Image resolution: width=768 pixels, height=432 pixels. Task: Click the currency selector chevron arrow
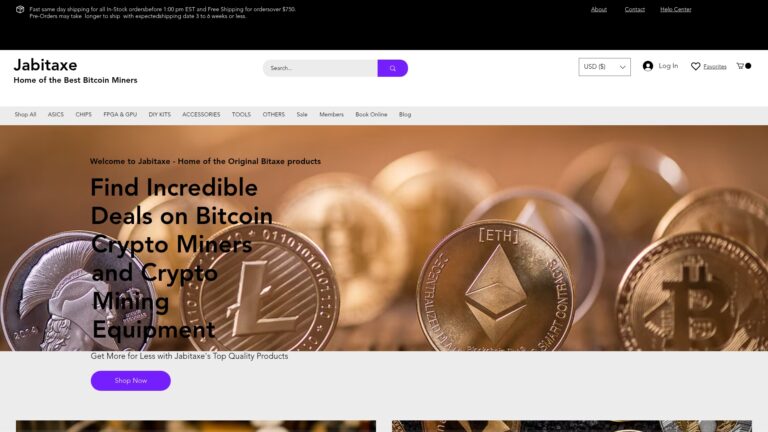pyautogui.click(x=622, y=67)
